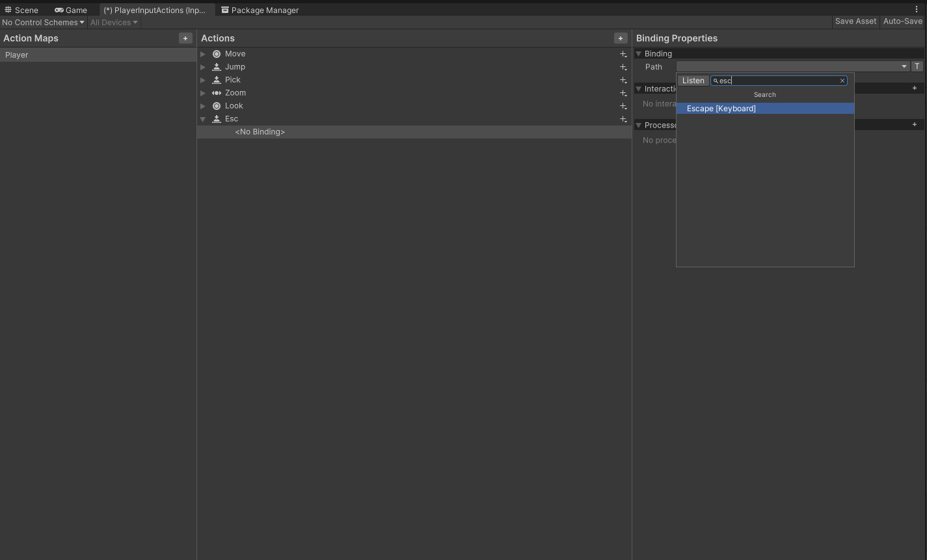Click the add new Action plus button
The width and height of the screenshot is (927, 560).
pos(621,38)
